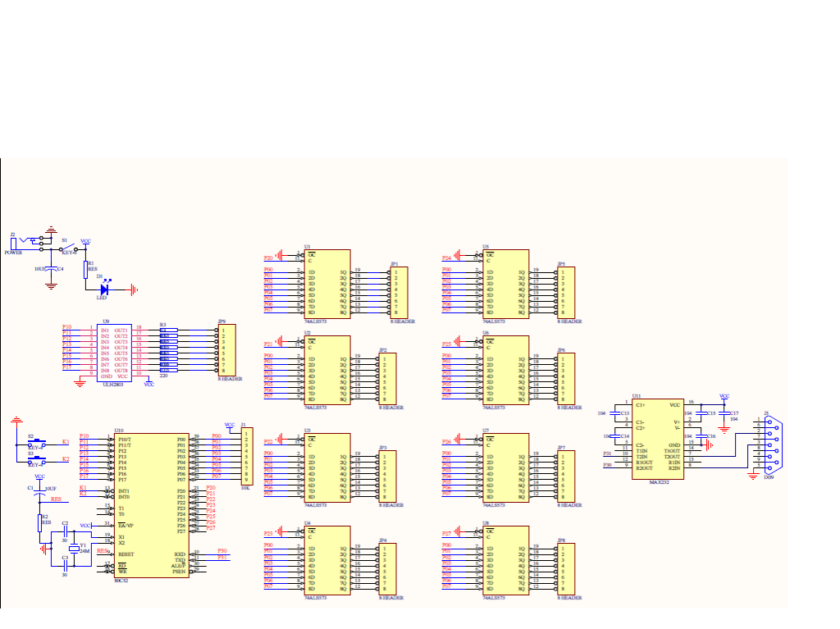Screen dimensions: 840x629
Task: Select capacitor C4 10UF symbol
Action: [x=51, y=269]
